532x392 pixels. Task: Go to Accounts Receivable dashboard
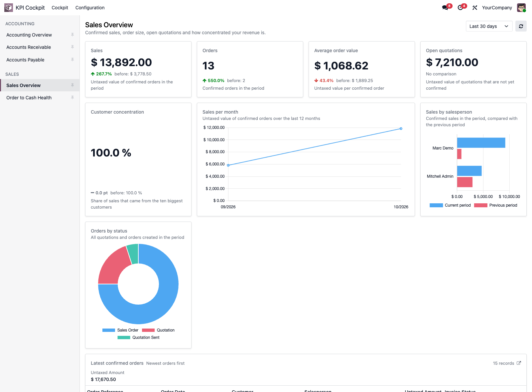29,47
